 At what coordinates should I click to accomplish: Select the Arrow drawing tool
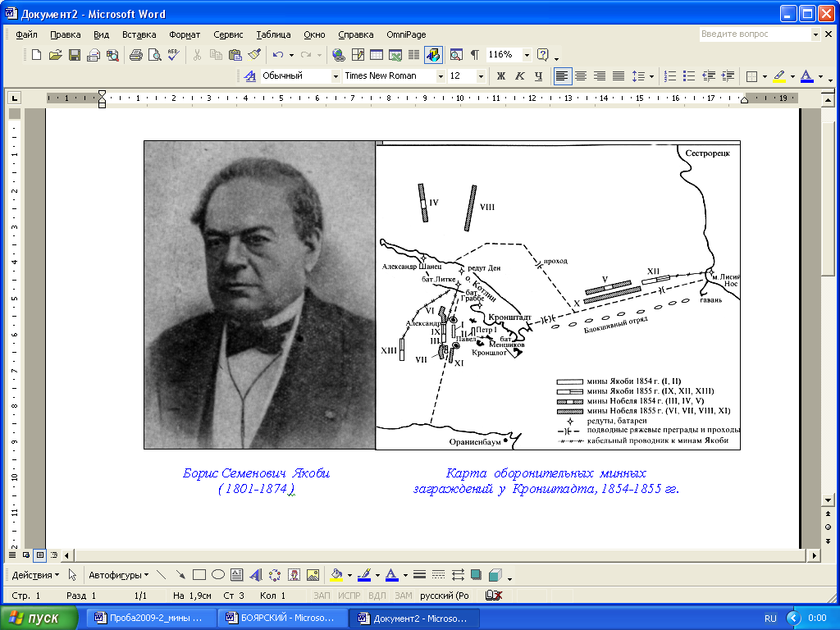180,575
